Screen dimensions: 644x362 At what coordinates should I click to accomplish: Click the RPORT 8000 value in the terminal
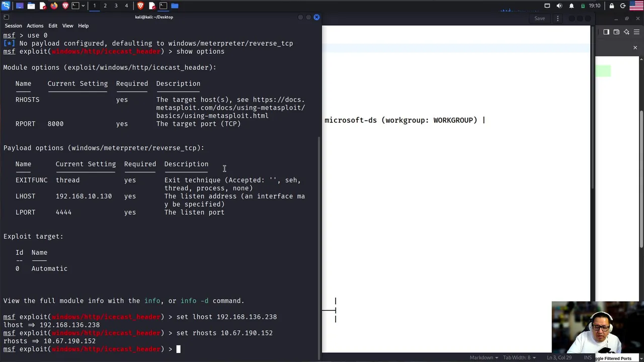[x=55, y=124]
